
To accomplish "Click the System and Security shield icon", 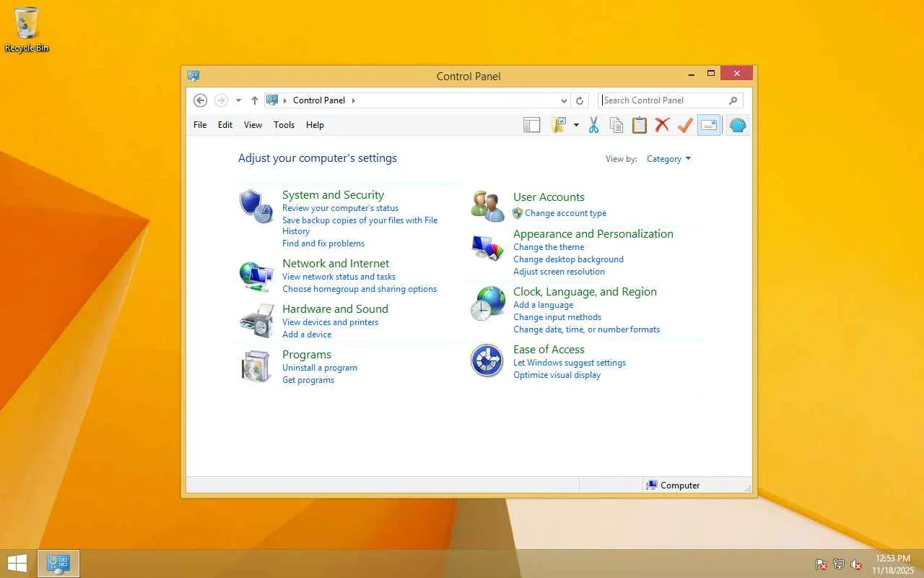I will tap(256, 206).
